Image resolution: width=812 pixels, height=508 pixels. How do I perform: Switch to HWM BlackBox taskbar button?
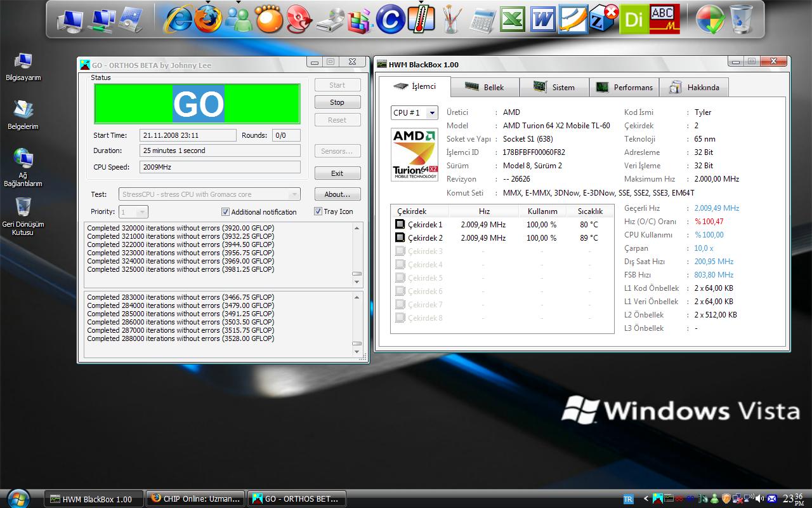(x=94, y=499)
